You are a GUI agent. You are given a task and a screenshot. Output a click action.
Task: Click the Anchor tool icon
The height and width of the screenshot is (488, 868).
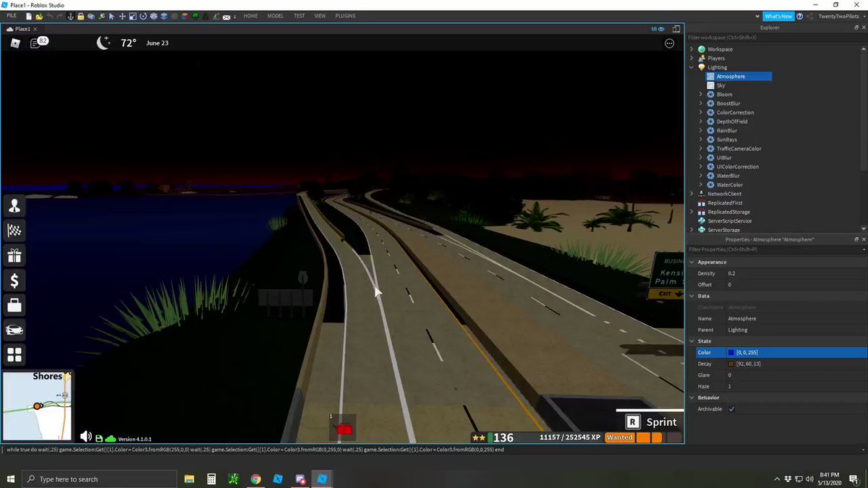[71, 16]
